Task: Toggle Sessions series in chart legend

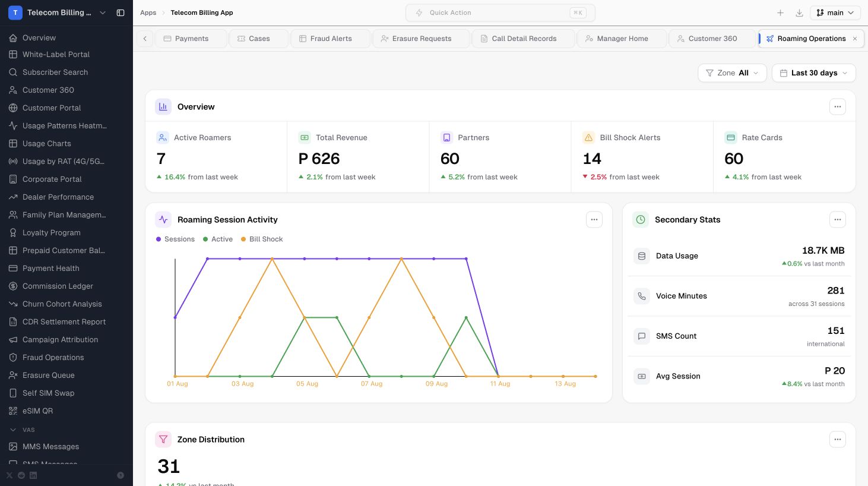Action: coord(175,239)
